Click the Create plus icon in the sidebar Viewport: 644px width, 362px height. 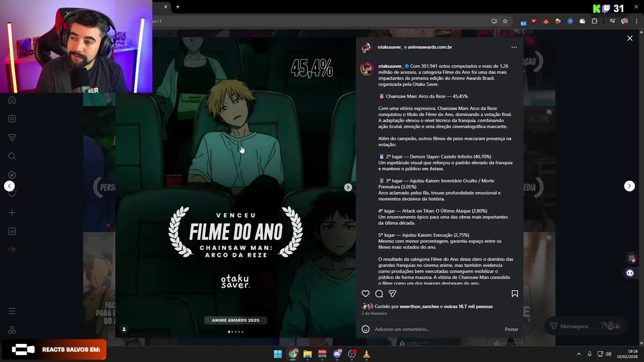(12, 213)
